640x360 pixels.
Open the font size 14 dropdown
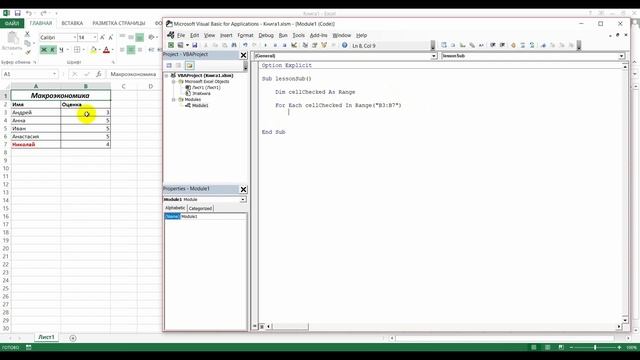tap(95, 38)
